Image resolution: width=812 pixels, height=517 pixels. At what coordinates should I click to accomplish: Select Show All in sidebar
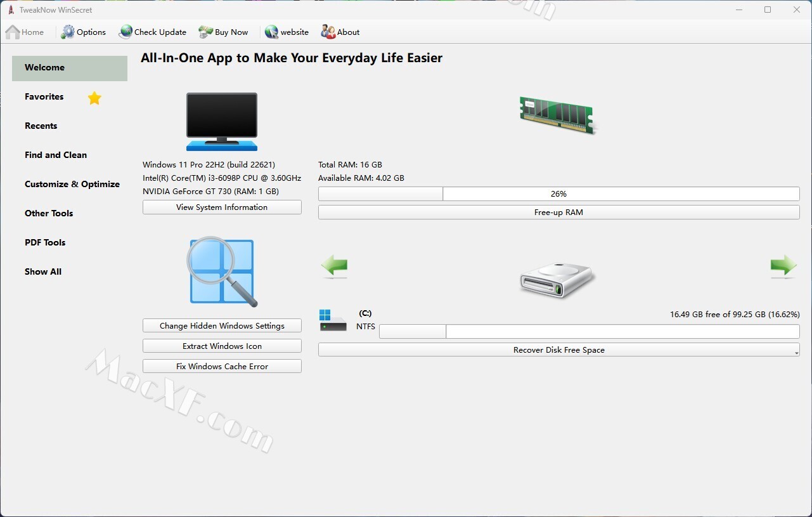point(43,272)
